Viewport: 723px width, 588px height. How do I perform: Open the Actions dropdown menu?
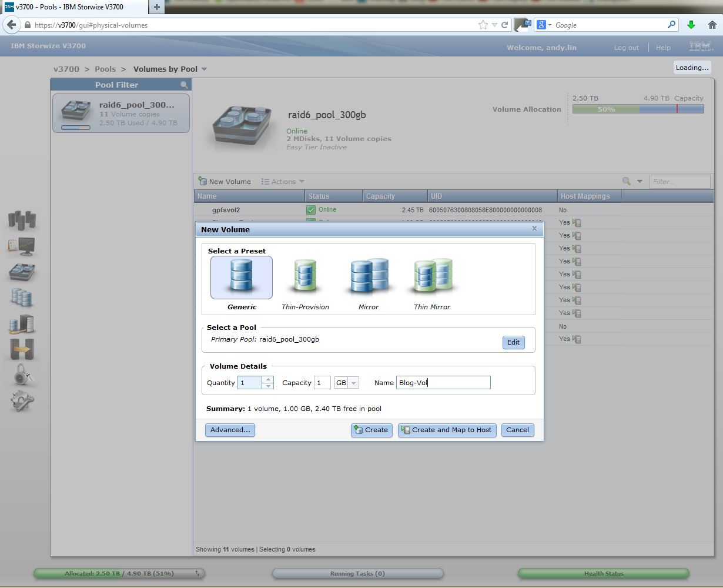(283, 182)
